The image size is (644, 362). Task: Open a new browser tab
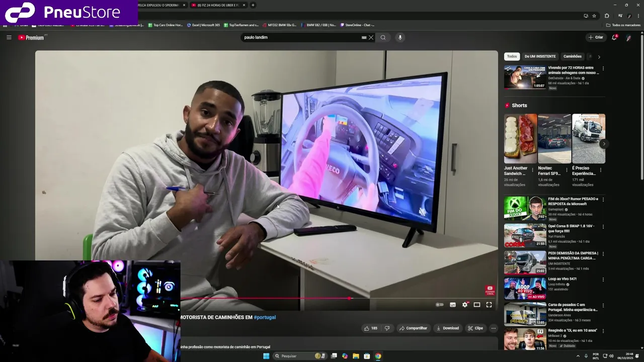(x=253, y=5)
